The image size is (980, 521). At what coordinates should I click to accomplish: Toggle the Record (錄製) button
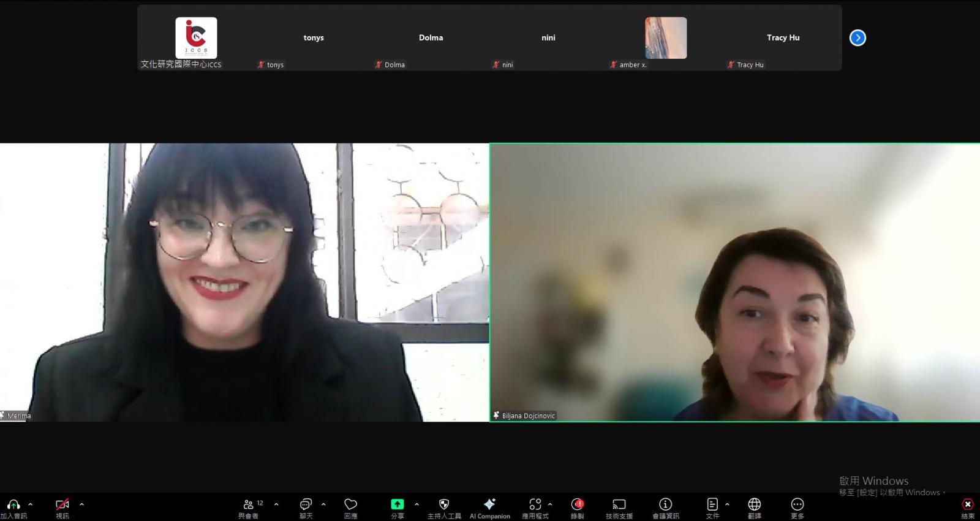[577, 504]
